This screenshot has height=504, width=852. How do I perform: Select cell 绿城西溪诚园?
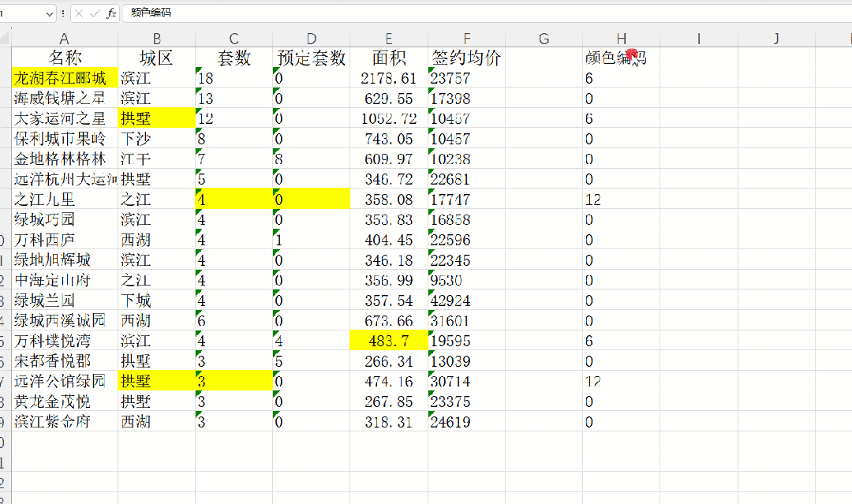pos(65,320)
